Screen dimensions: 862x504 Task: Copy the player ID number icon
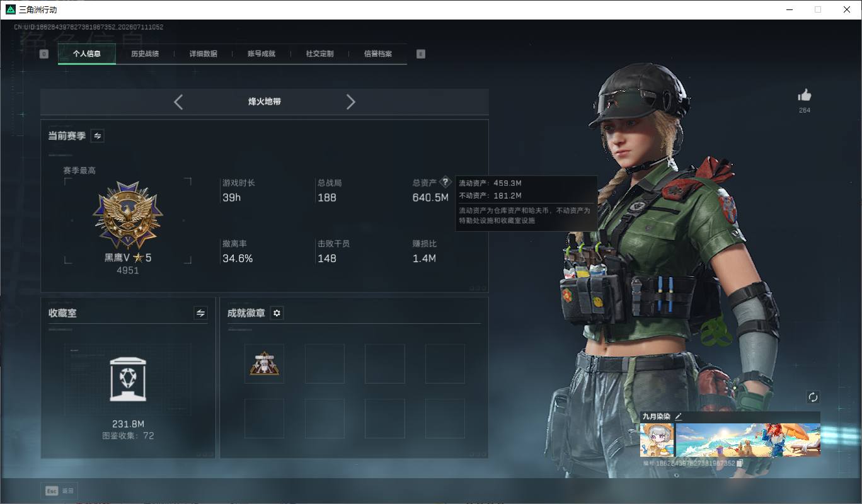(740, 463)
